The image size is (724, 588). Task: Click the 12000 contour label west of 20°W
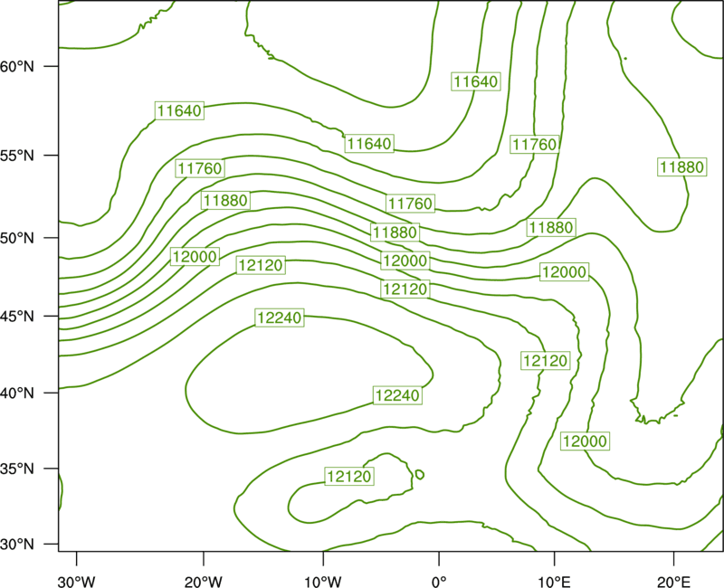click(195, 257)
